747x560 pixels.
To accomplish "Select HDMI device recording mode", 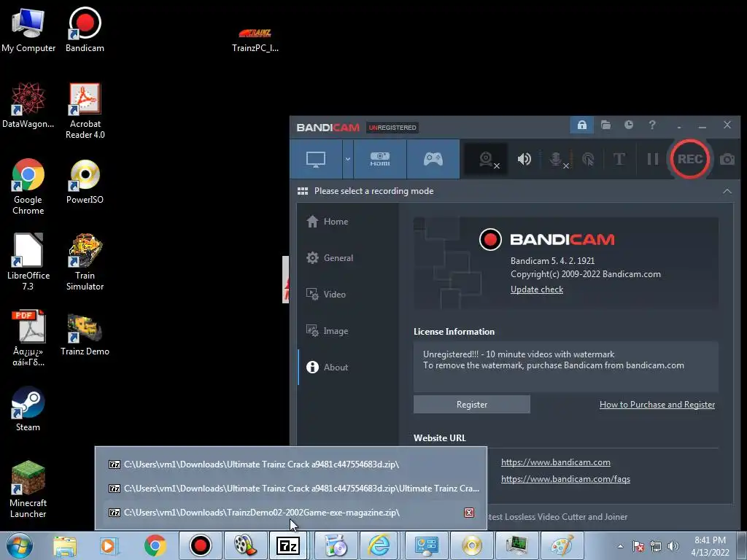I will (x=380, y=159).
